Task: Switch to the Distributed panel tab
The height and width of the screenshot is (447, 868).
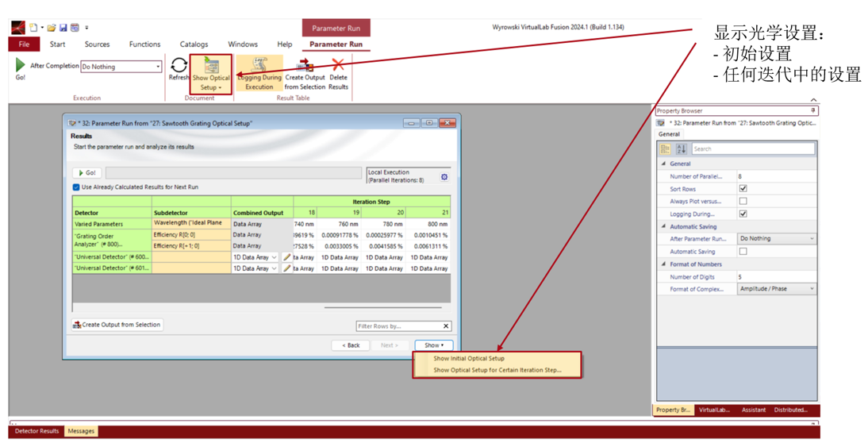Action: [790, 410]
